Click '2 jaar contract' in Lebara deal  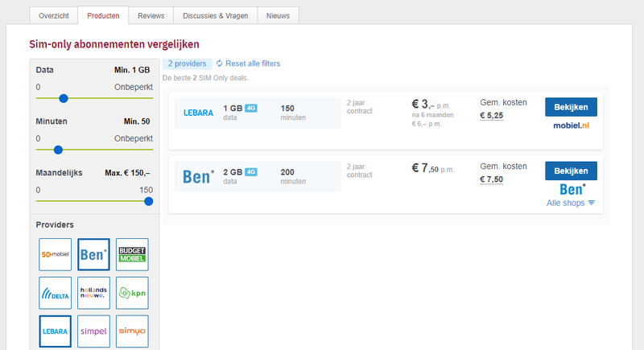pyautogui.click(x=359, y=107)
